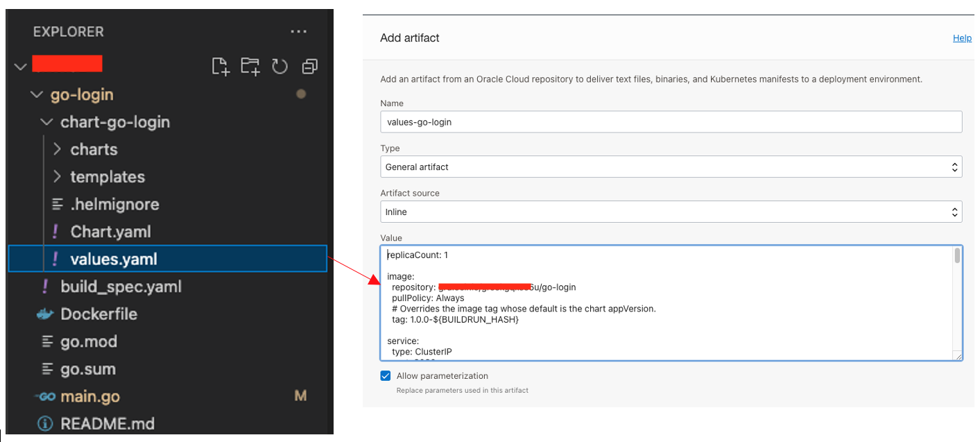980x442 pixels.
Task: Click the Go gopher icon beside main.go
Action: tap(46, 397)
